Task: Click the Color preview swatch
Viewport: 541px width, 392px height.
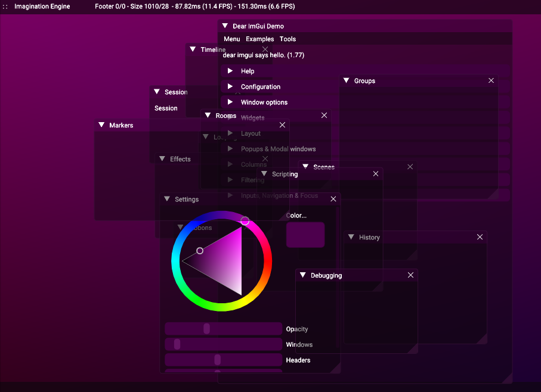Action: (x=305, y=235)
